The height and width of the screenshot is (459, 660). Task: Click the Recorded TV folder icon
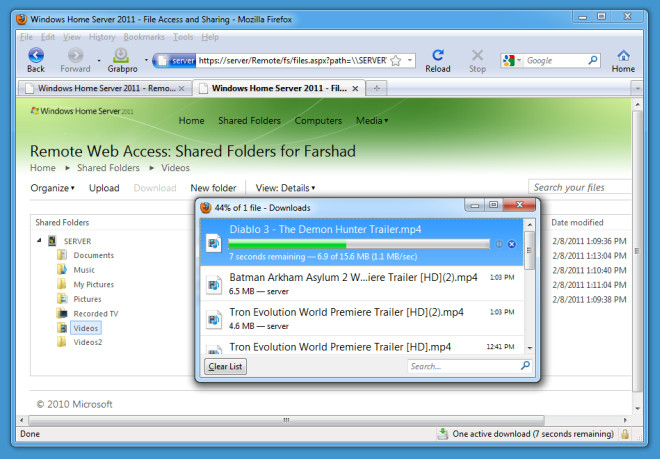coord(62,313)
